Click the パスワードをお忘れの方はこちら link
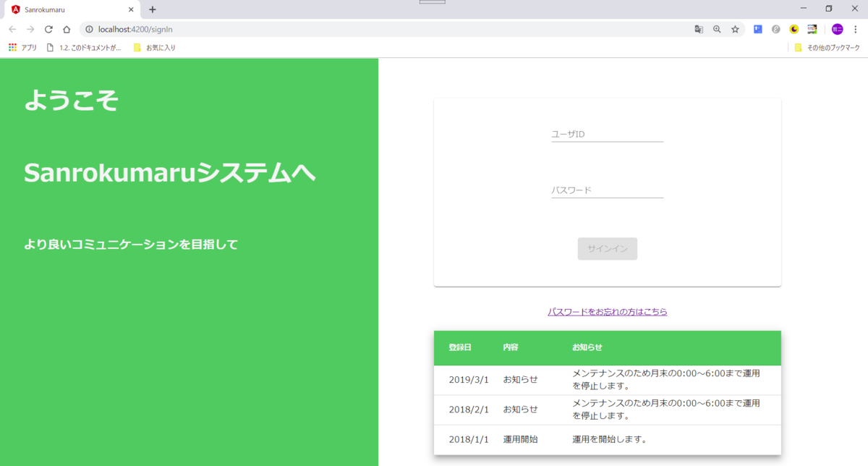Screen dimensions: 868x466 608,311
